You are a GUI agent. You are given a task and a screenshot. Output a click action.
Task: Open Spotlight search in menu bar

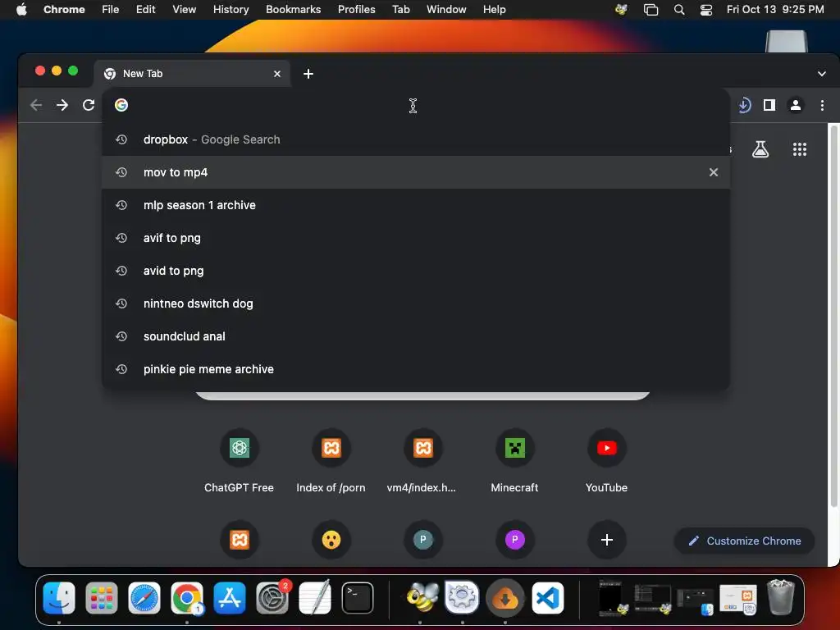click(678, 10)
